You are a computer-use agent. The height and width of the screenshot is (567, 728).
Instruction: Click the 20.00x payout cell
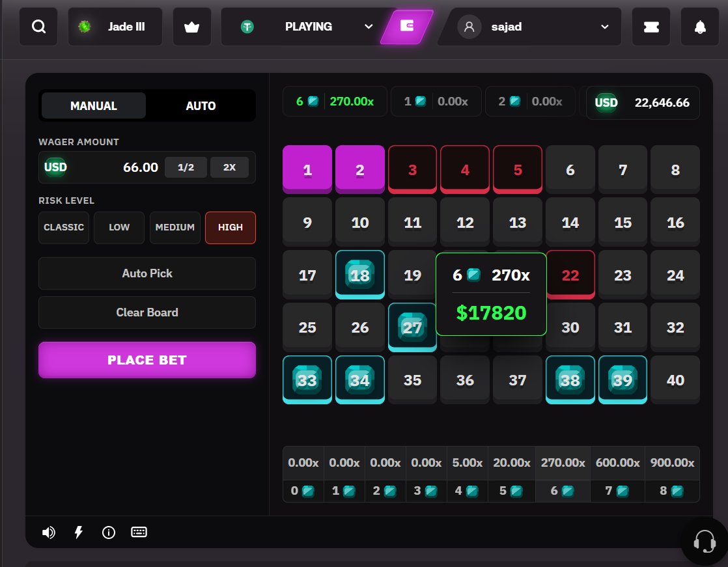(x=512, y=463)
